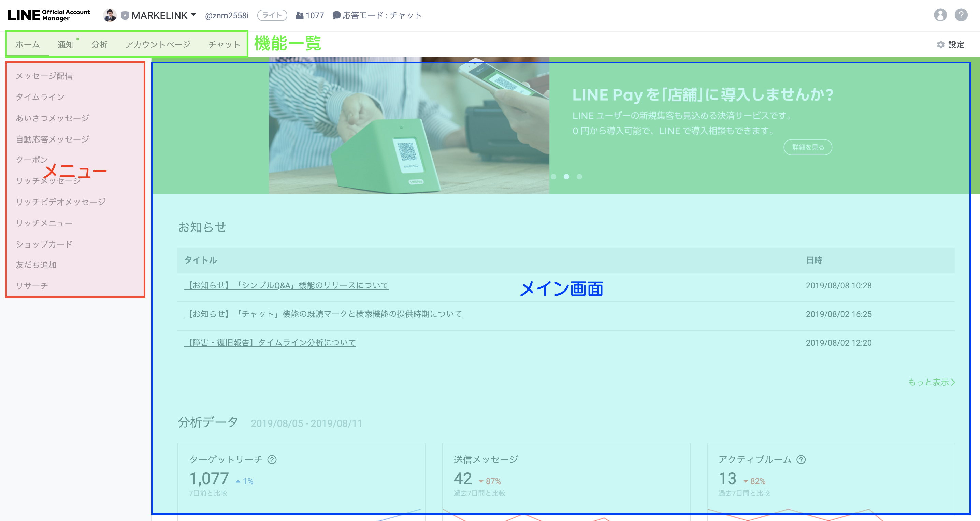Click the 分析データ date range text
Screen dimensions: 980x521
click(306, 423)
